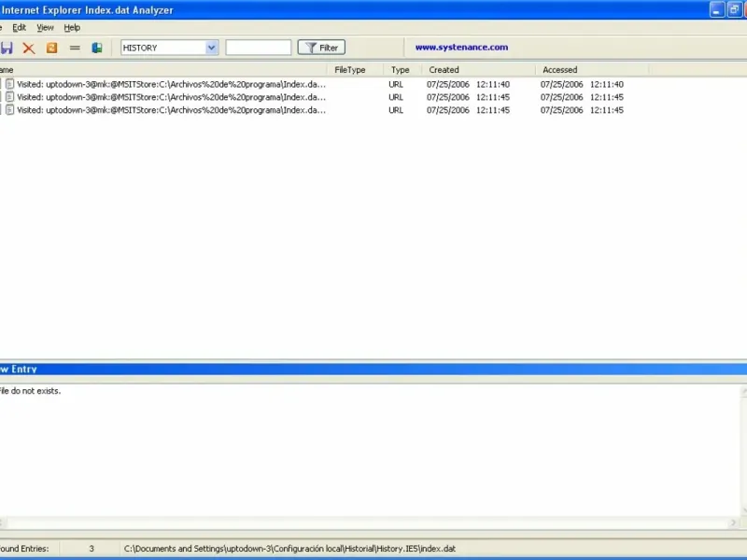Click the Accessed date 07/25/2006 12:11:40 cell

[x=582, y=84]
